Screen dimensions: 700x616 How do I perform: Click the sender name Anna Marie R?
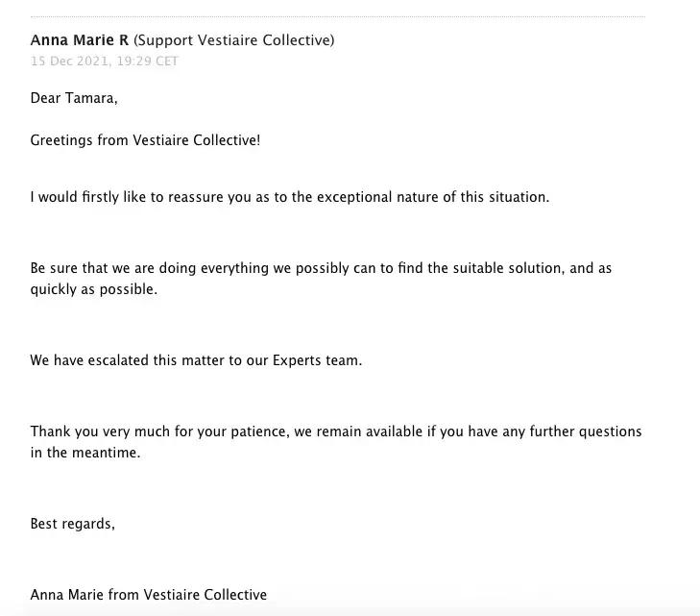click(80, 40)
